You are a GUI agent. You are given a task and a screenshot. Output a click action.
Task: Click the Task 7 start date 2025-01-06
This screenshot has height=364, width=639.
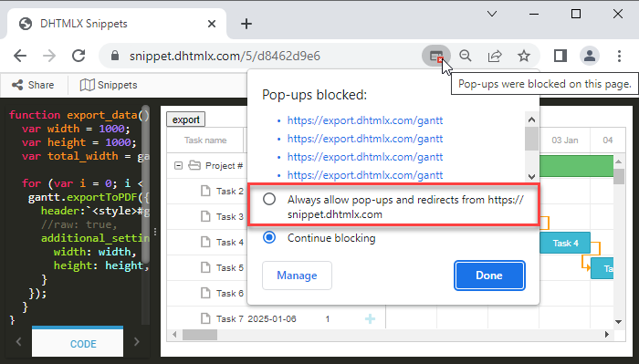click(x=272, y=318)
